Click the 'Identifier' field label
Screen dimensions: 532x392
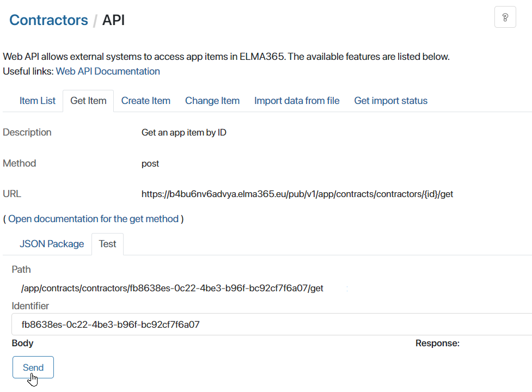pyautogui.click(x=30, y=306)
